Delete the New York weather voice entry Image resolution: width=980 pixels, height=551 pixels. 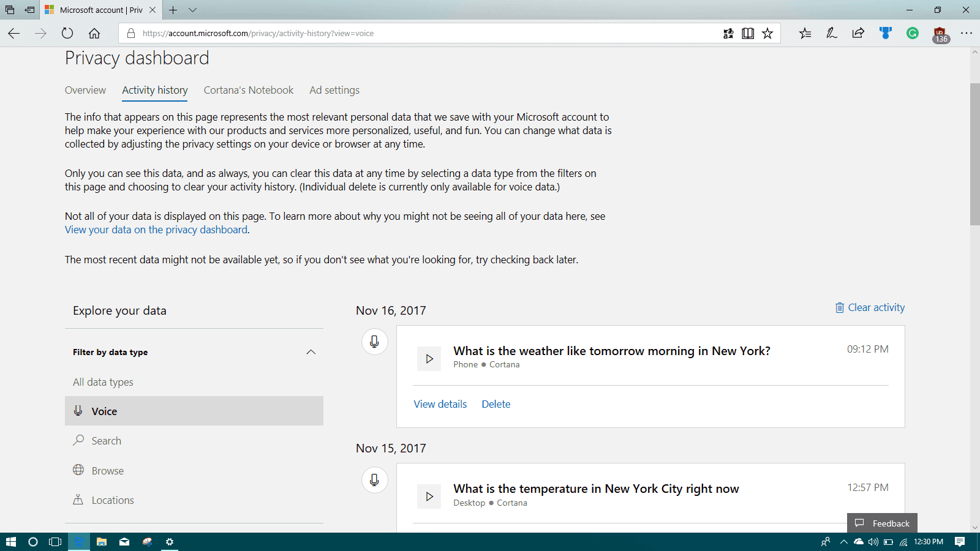[x=496, y=404]
